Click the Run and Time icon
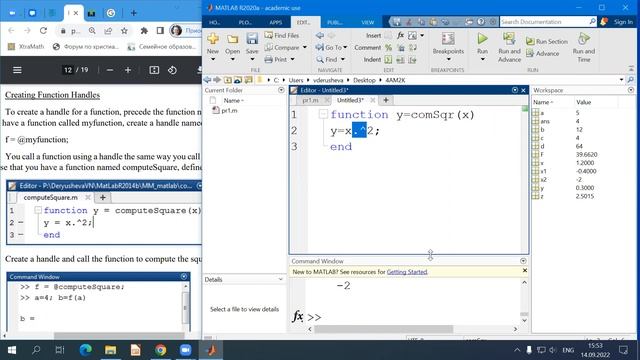 (584, 39)
